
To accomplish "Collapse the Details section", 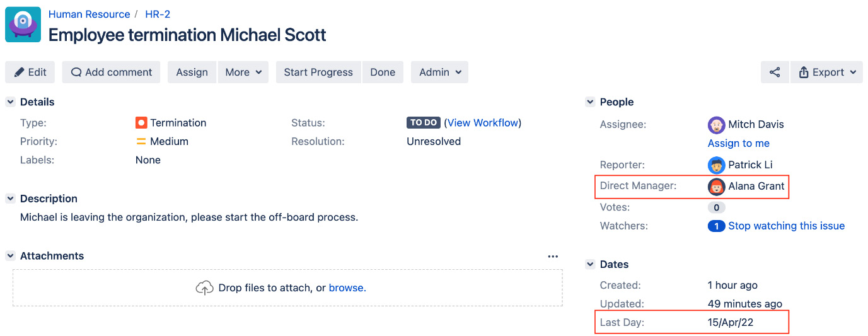I will [x=10, y=102].
